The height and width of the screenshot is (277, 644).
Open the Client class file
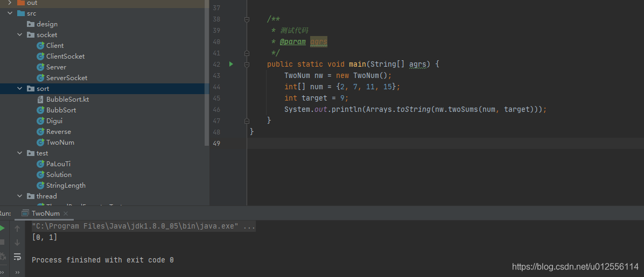pos(50,46)
